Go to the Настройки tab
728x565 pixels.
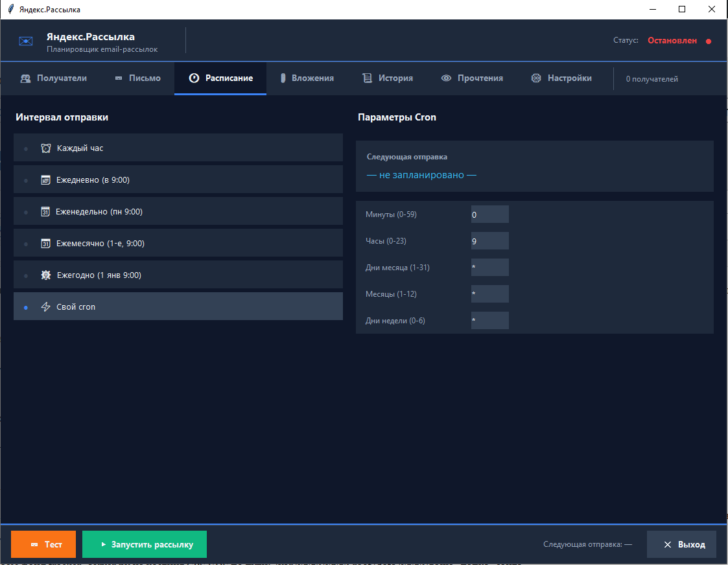[561, 78]
